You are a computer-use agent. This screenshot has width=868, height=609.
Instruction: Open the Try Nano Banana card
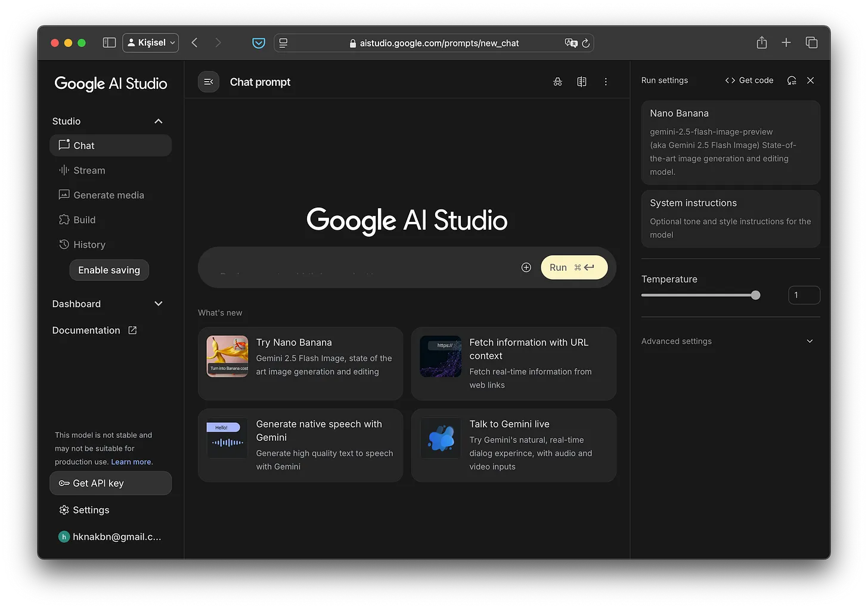point(300,363)
